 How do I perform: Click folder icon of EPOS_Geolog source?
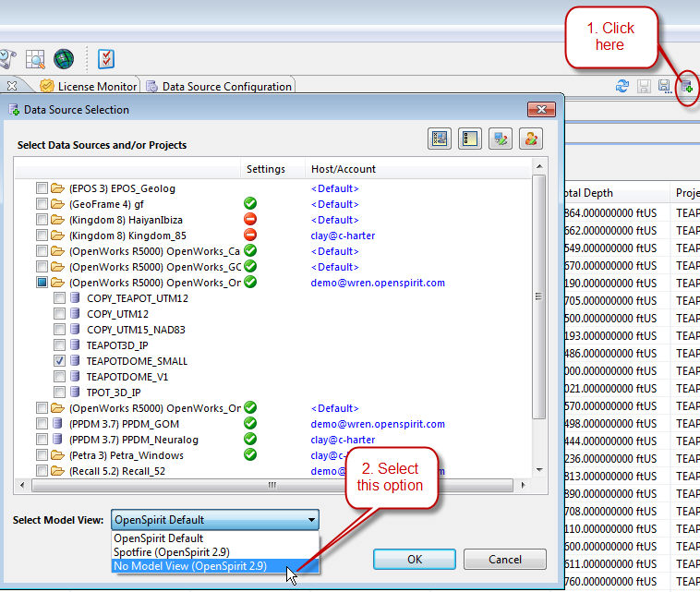tap(57, 188)
